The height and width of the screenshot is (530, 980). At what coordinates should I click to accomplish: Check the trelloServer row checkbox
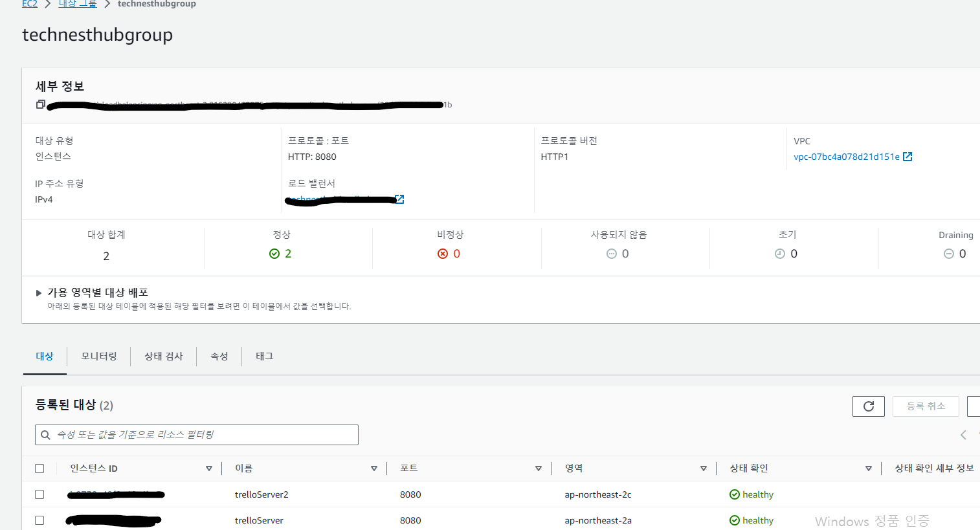(39, 520)
